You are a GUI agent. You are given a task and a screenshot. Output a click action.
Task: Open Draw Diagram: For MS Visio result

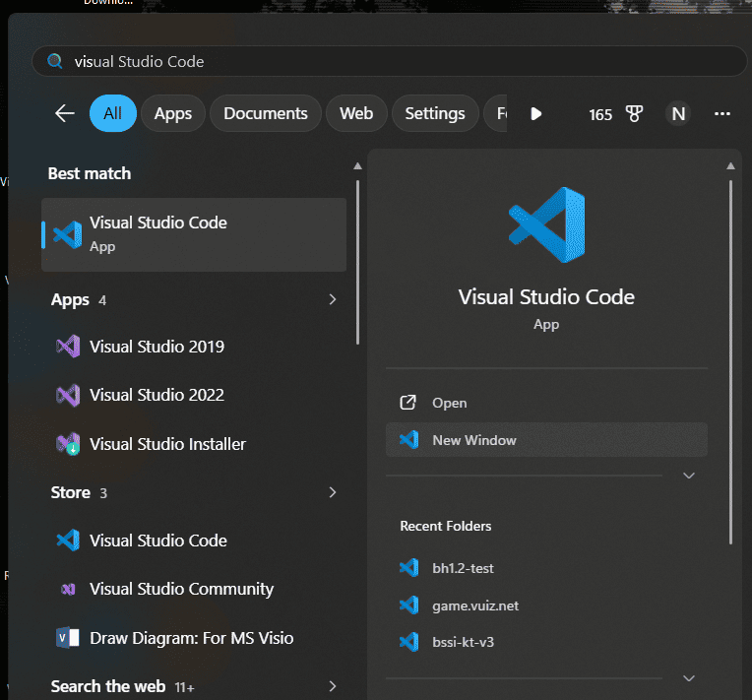[x=194, y=638]
